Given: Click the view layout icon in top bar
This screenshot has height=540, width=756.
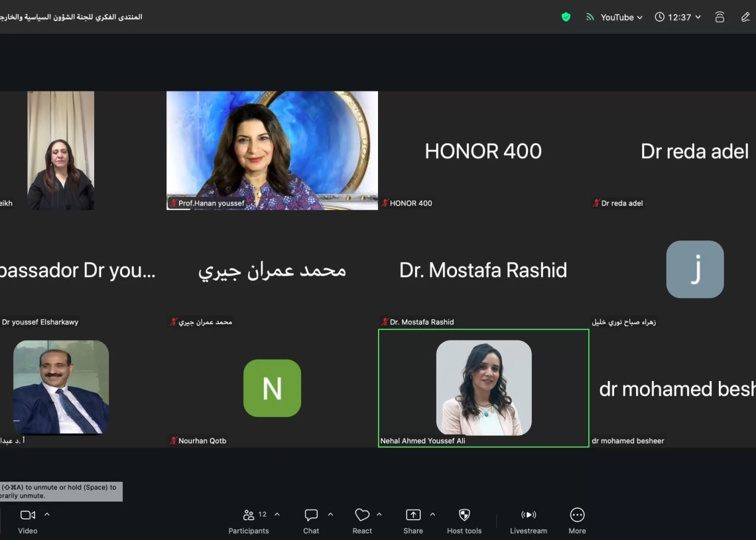Looking at the screenshot, I should coord(720,17).
